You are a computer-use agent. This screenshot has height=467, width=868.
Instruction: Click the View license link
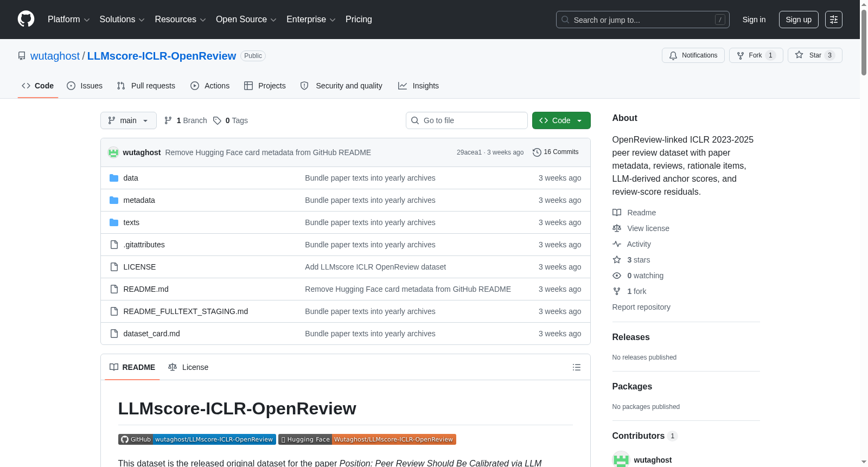648,228
